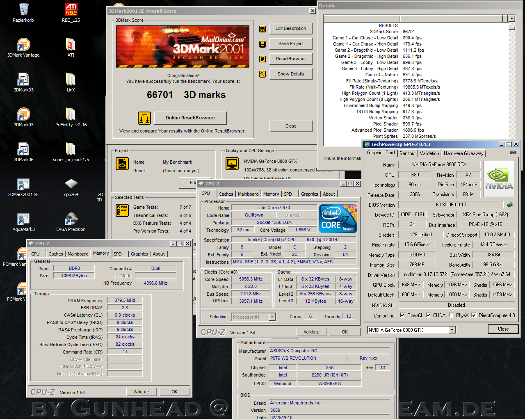The height and width of the screenshot is (420, 525).
Task: Open the Papierkorb recycle bin icon
Action: 23,12
